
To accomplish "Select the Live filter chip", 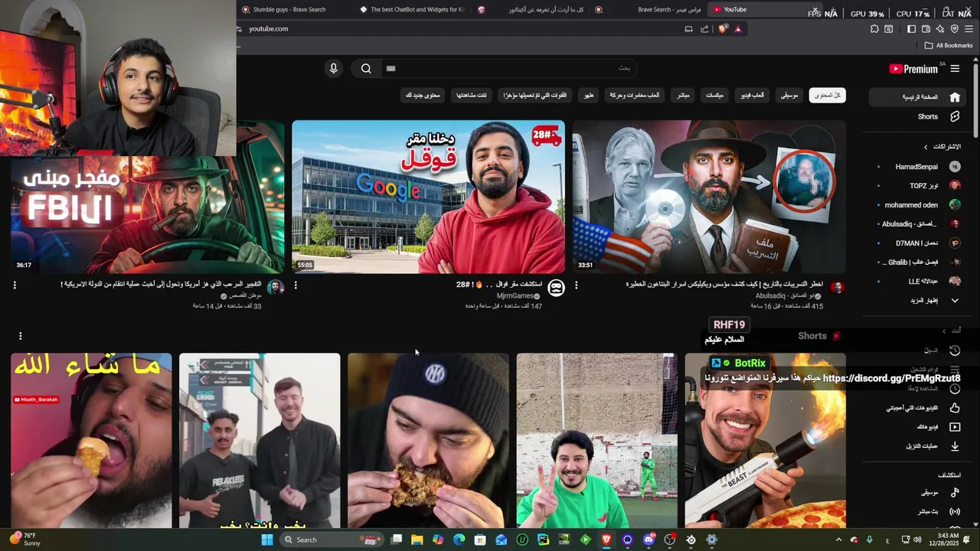I will [683, 96].
